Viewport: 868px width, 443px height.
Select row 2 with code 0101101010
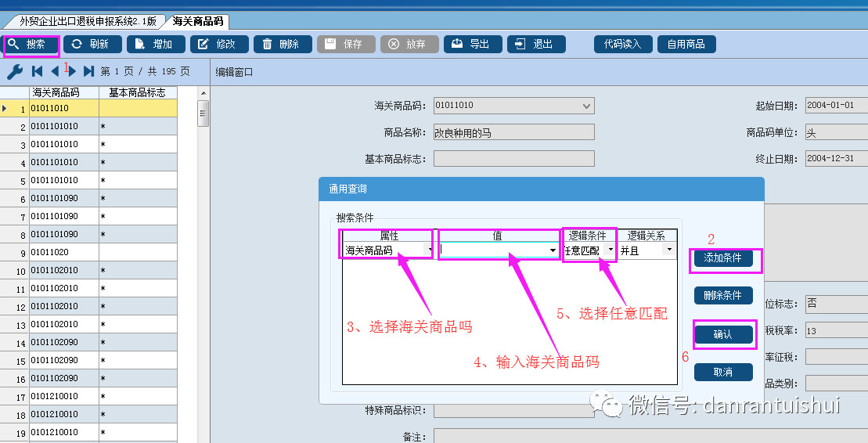click(x=88, y=126)
